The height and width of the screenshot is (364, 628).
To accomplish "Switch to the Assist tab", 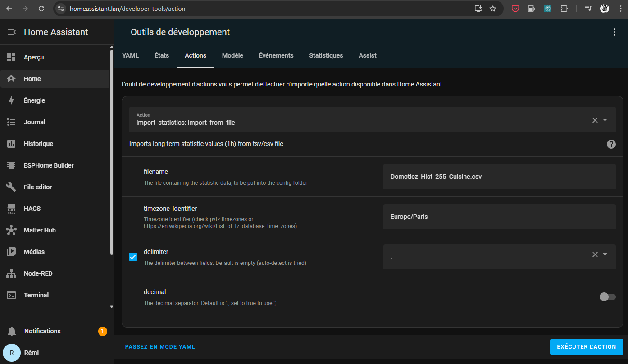I will (368, 55).
